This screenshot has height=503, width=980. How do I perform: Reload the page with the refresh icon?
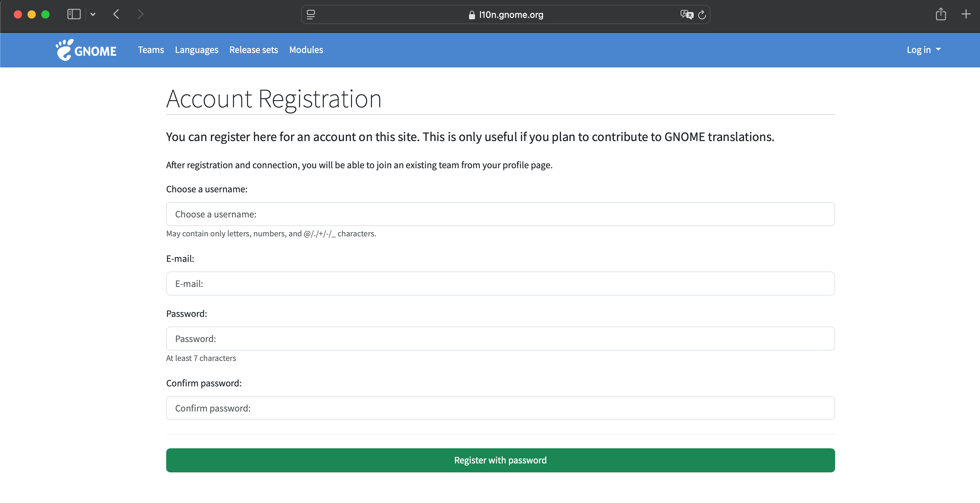(702, 14)
